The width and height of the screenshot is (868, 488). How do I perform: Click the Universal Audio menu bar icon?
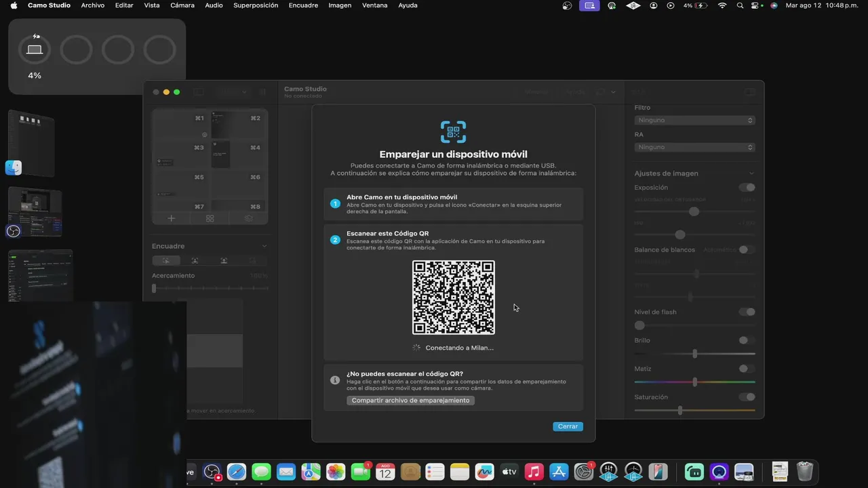point(633,5)
